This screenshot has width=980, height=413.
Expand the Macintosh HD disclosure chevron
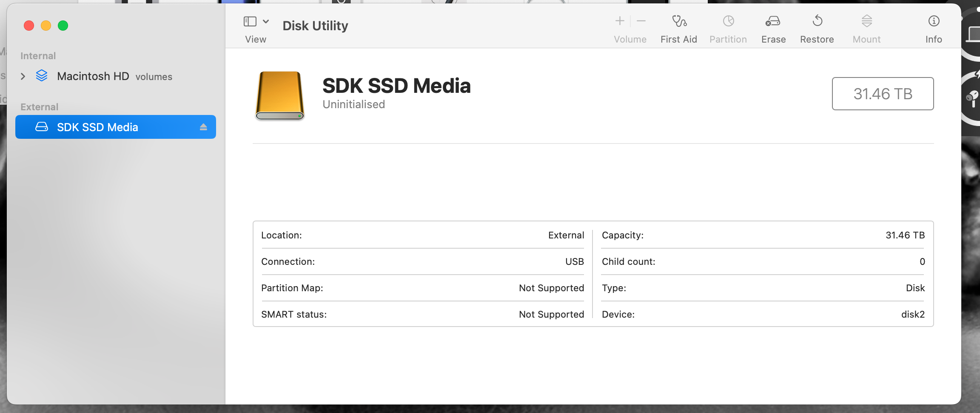click(x=23, y=76)
